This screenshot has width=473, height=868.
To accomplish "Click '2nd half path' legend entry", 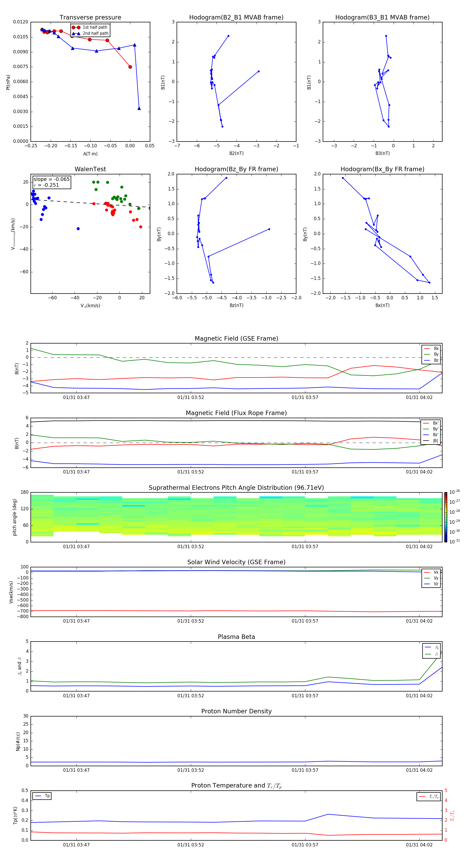I will point(90,33).
